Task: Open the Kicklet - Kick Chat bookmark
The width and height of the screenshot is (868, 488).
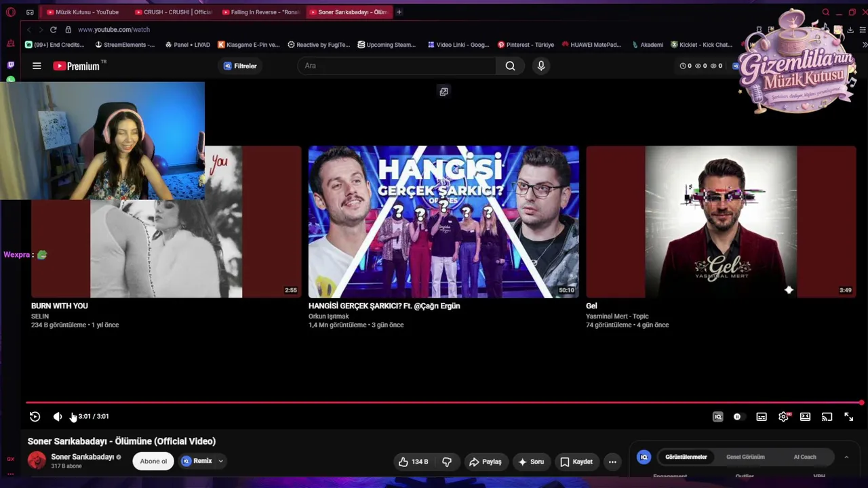Action: pyautogui.click(x=701, y=45)
